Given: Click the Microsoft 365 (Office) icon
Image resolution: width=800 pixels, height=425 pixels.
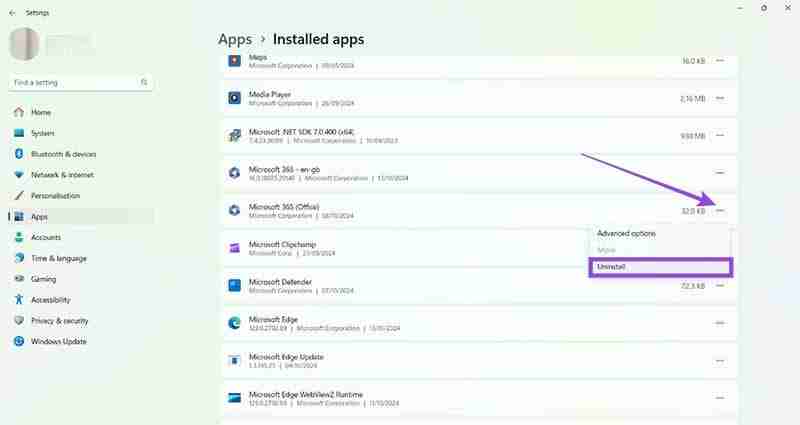Looking at the screenshot, I should click(x=234, y=210).
